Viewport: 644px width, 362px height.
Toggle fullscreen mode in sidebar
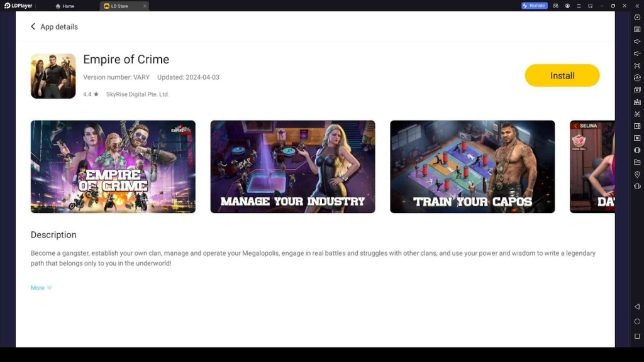(637, 65)
